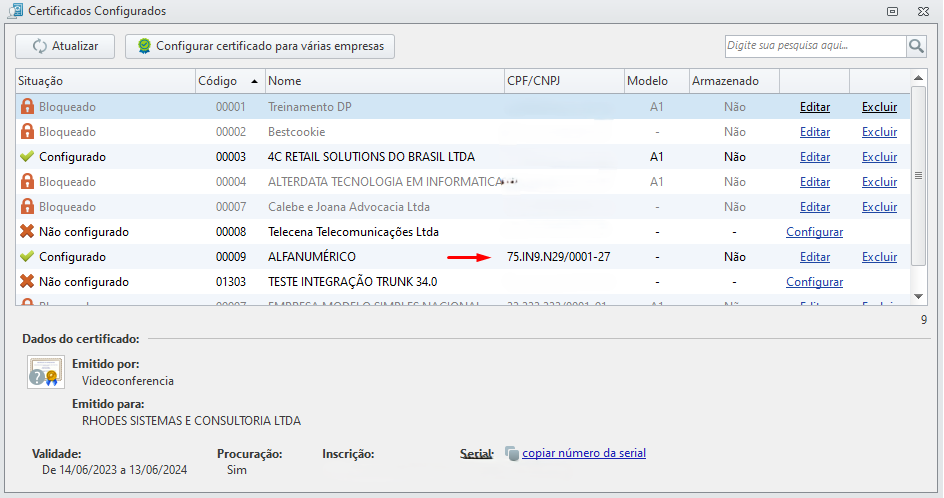Click the green check icon for 4C RETAIL
Image resolution: width=944 pixels, height=498 pixels.
[x=27, y=157]
